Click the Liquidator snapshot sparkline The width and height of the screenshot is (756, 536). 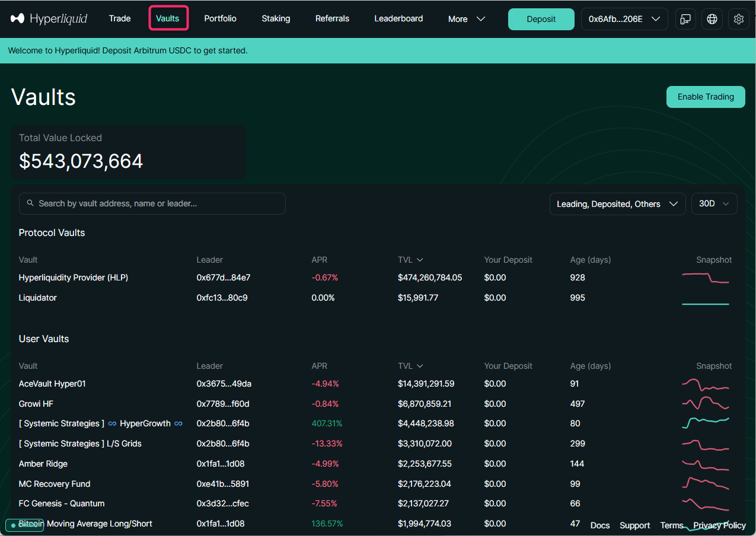point(705,304)
